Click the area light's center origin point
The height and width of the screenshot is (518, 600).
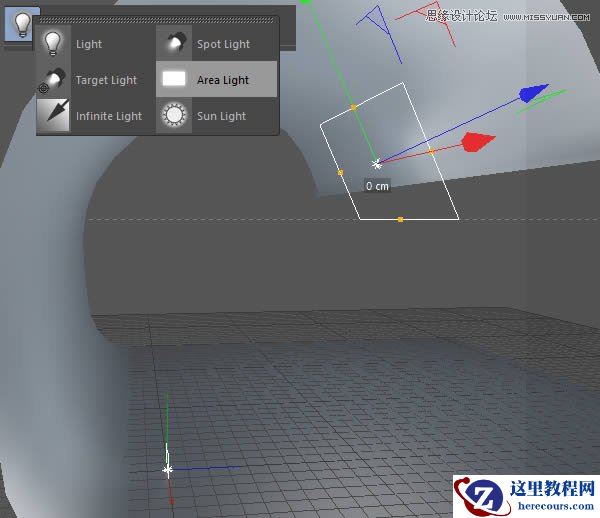[377, 164]
